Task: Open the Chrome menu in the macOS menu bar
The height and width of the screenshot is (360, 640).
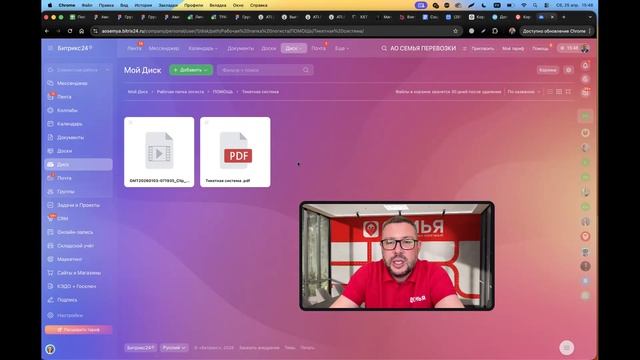Action: tap(67, 5)
